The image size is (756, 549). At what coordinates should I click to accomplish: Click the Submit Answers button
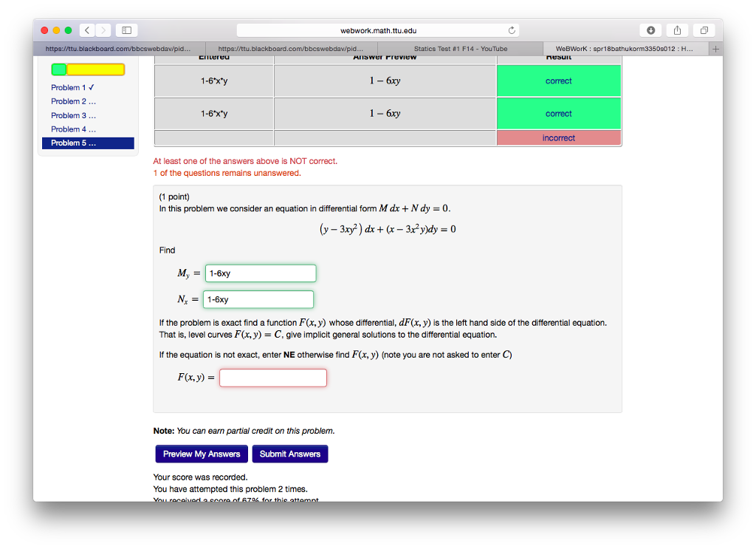tap(289, 454)
